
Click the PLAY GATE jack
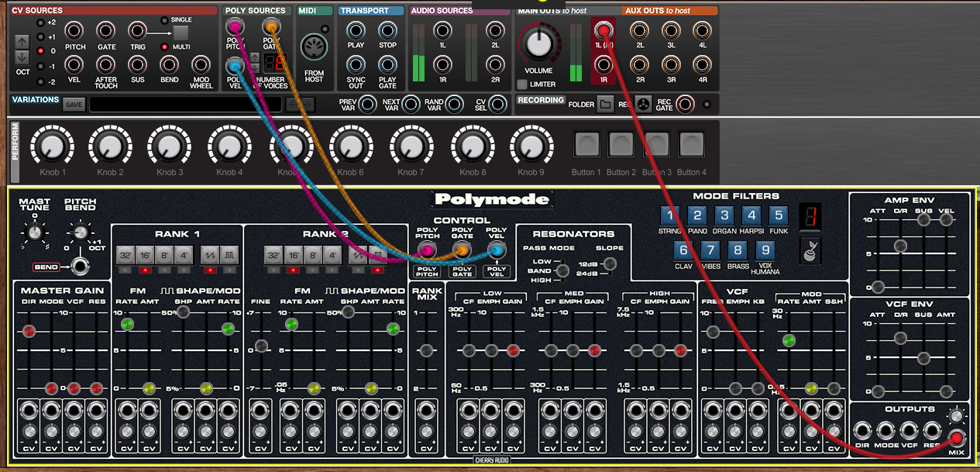[387, 65]
